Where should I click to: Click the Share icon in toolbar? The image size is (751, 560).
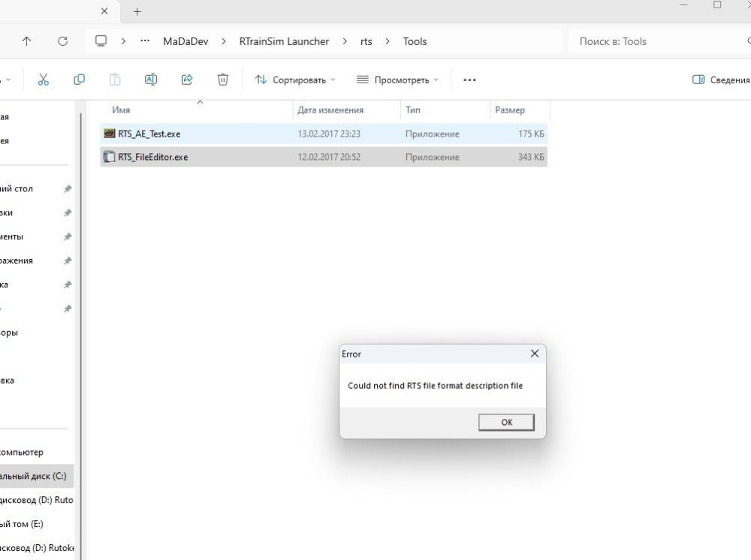[x=187, y=80]
